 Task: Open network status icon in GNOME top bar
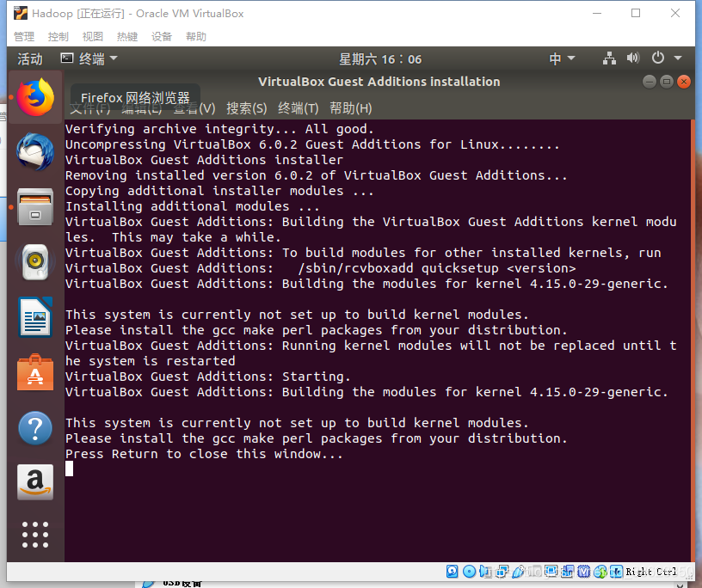click(609, 58)
